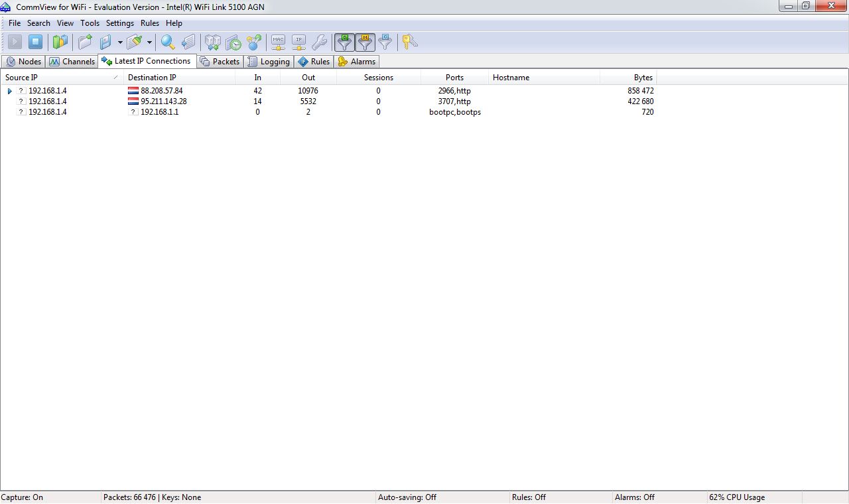Click the go-to-packet arrow icon
This screenshot has height=504, width=849.
click(189, 42)
